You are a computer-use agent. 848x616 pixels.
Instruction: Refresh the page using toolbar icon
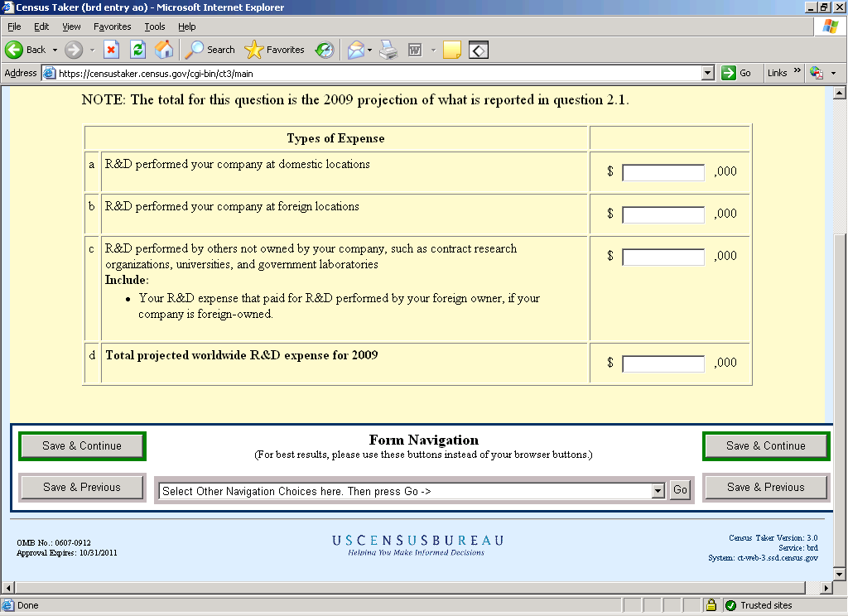point(137,50)
